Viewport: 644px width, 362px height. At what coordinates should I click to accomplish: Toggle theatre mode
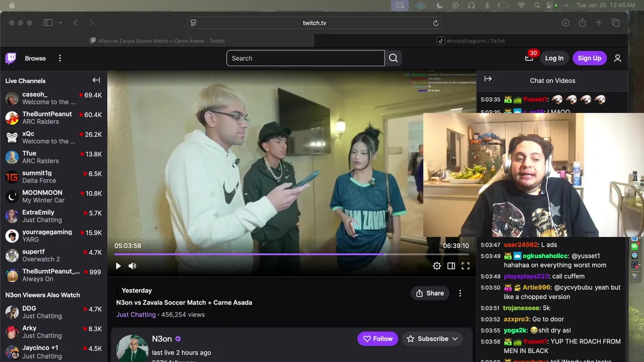(451, 266)
